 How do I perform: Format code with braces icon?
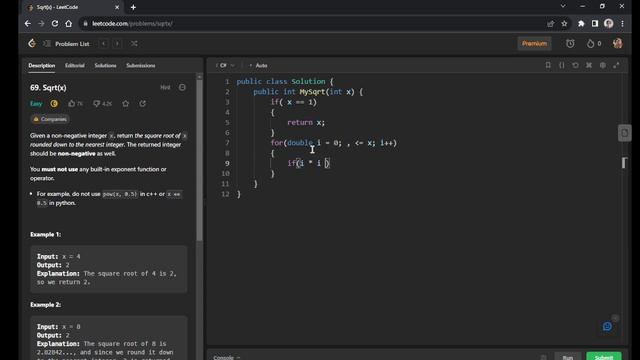click(562, 65)
